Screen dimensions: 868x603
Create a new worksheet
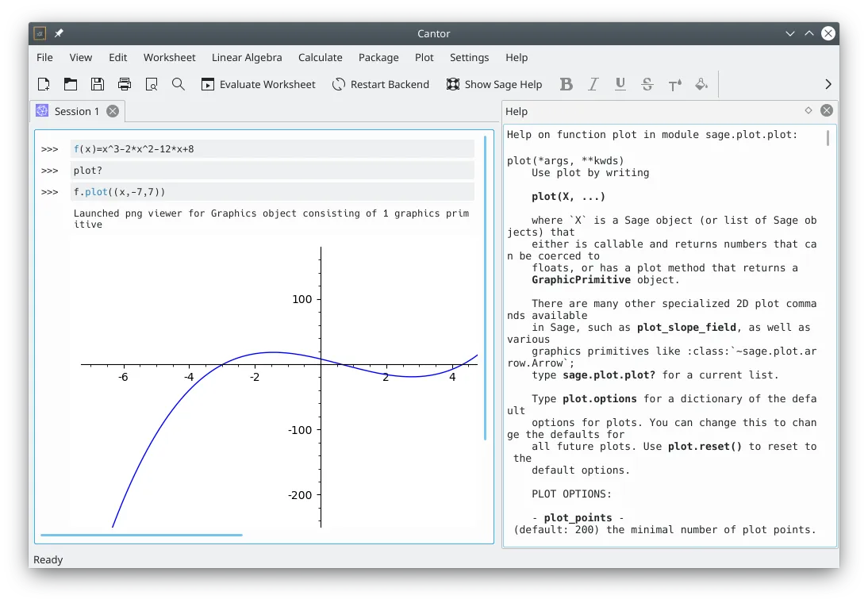pos(44,84)
